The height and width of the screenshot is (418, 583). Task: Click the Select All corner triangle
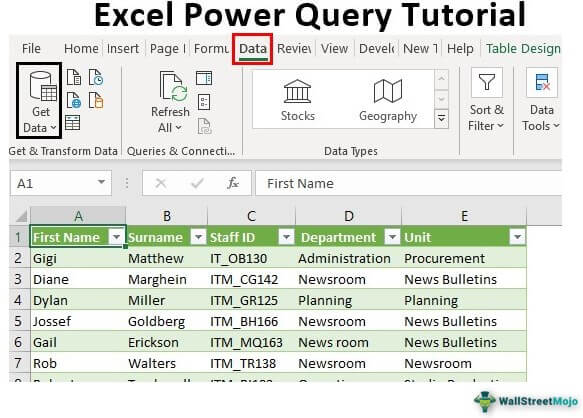[21, 216]
